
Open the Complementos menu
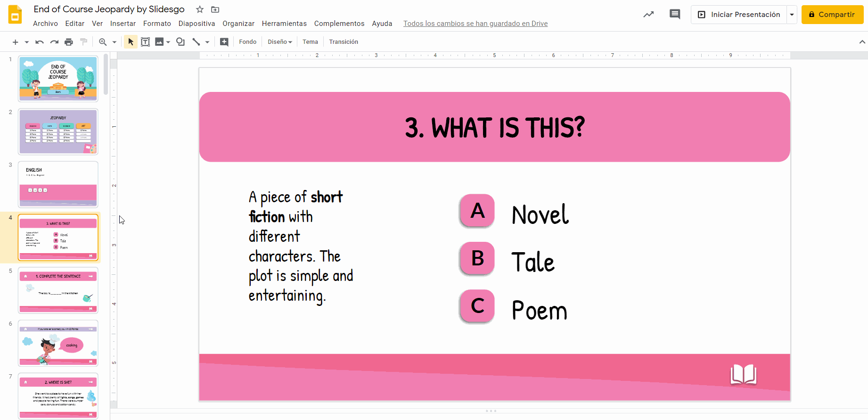(339, 24)
